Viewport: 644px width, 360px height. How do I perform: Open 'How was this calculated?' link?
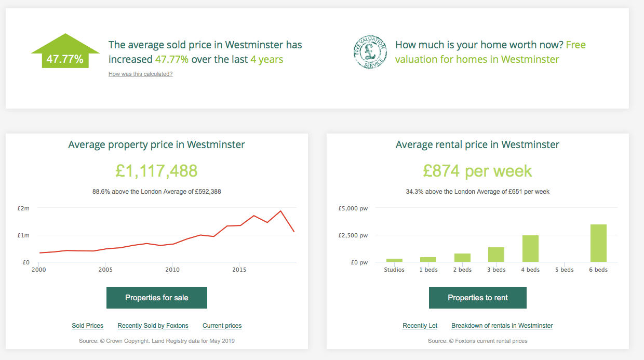pos(140,74)
